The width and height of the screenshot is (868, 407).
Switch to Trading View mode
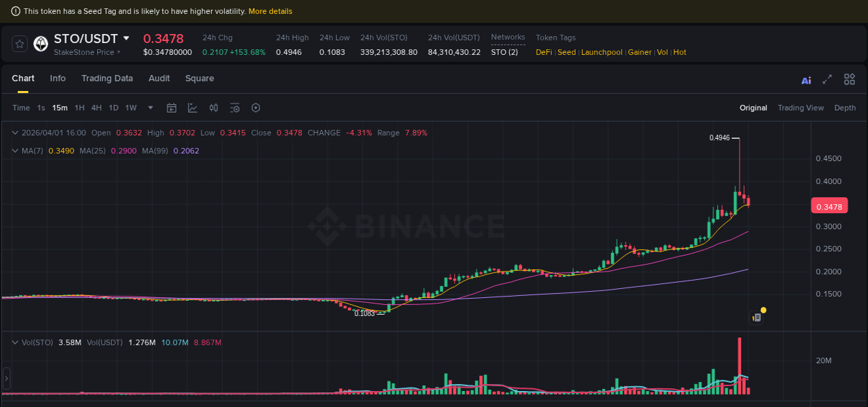pyautogui.click(x=801, y=108)
